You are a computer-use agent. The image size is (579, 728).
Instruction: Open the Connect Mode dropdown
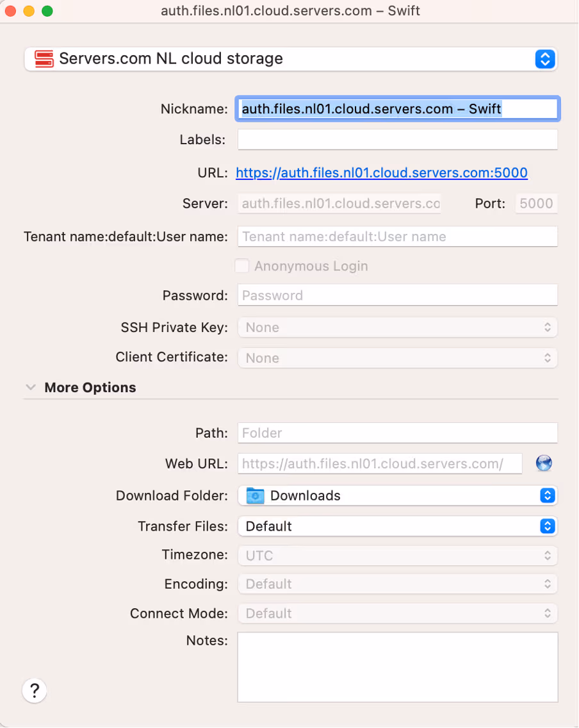point(398,613)
